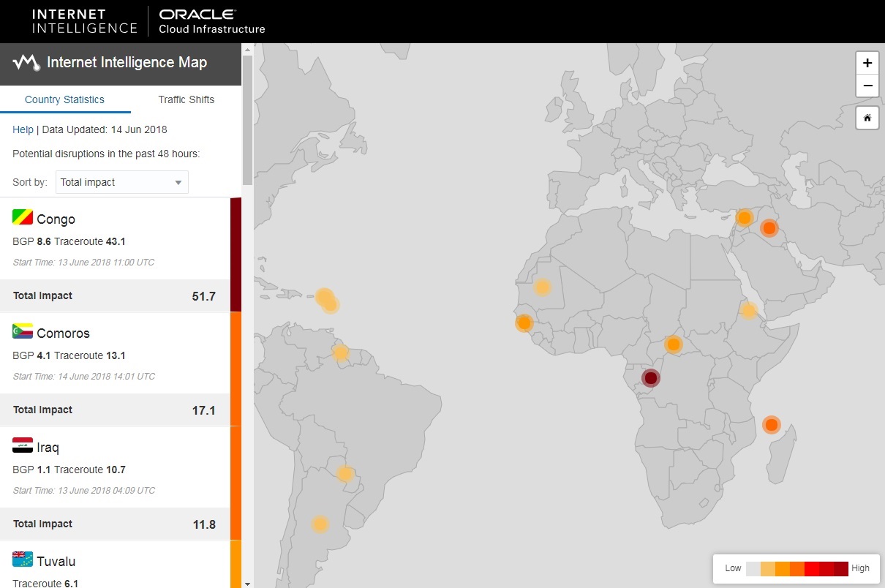
Task: Click the zoom in button
Action: [x=867, y=63]
